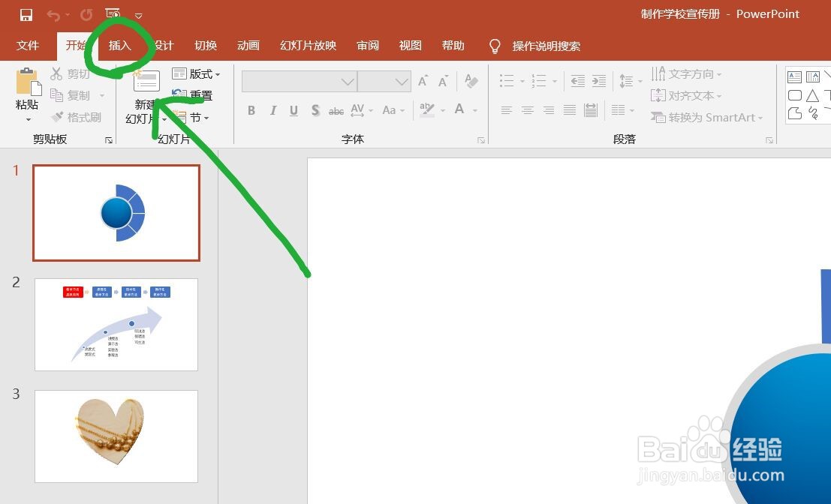Viewport: 831px width, 504px height.
Task: Click the 操作说明搜索 search box
Action: pyautogui.click(x=546, y=46)
